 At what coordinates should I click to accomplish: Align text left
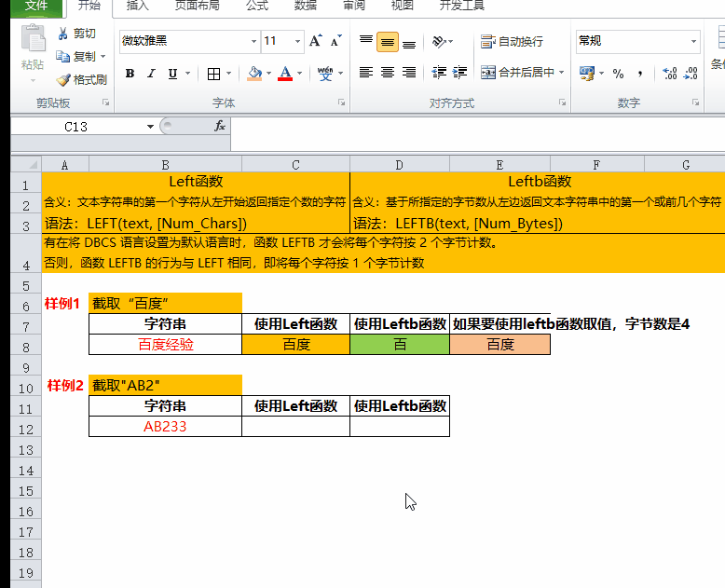tap(365, 72)
